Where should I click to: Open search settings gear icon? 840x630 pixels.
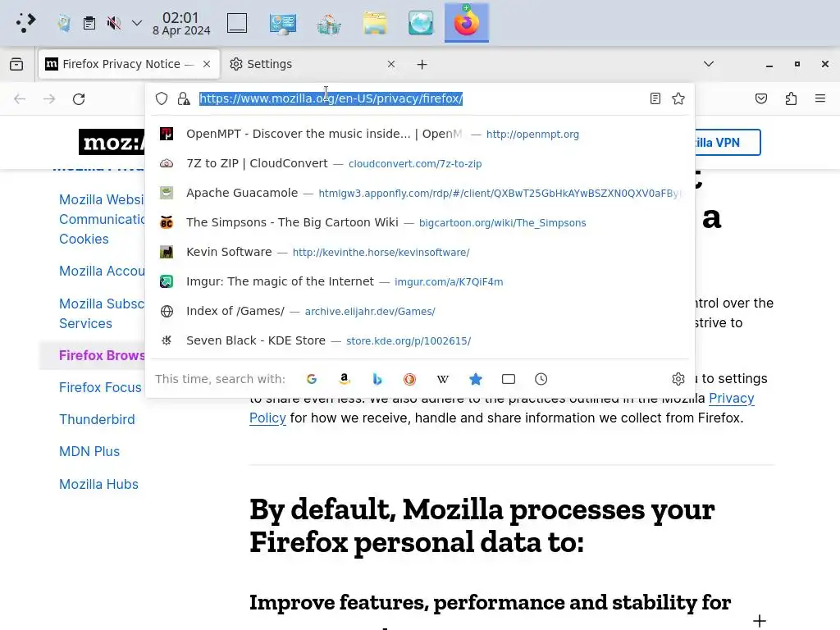[678, 379]
